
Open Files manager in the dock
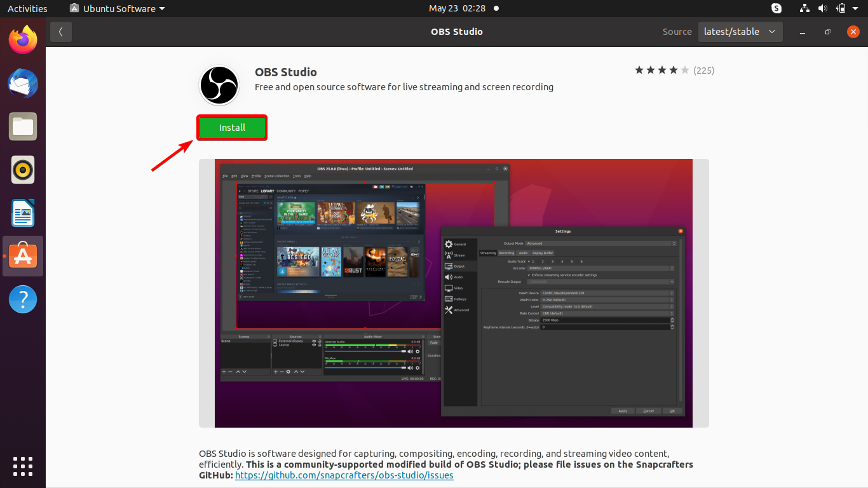23,126
